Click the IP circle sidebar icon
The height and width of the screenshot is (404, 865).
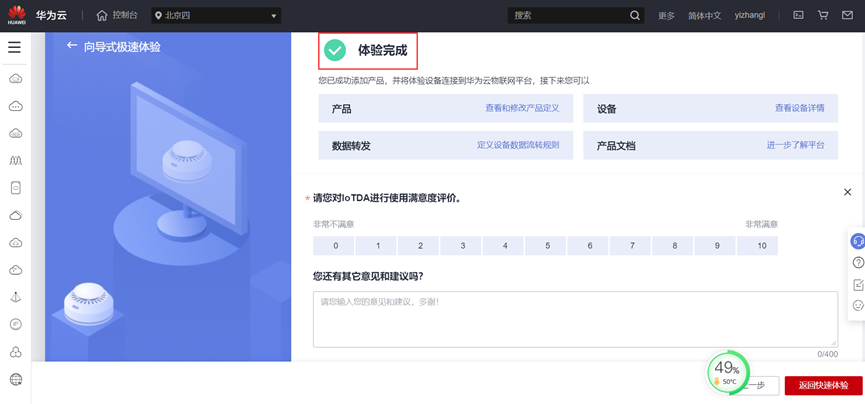(x=15, y=325)
